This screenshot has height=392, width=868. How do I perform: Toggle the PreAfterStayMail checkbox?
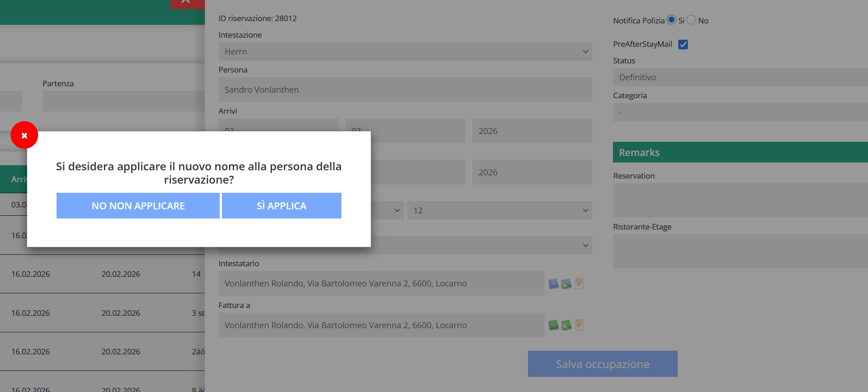point(683,45)
